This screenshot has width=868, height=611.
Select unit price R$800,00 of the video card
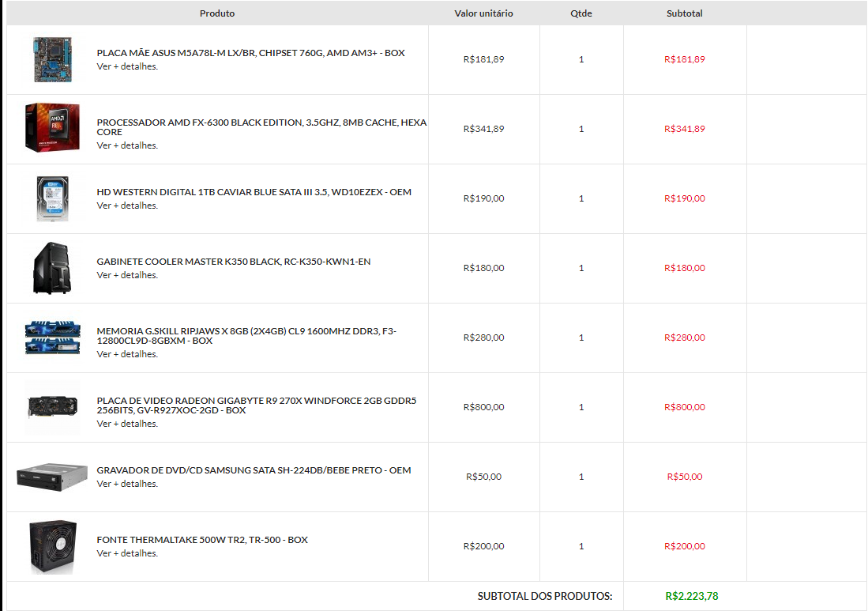[484, 407]
